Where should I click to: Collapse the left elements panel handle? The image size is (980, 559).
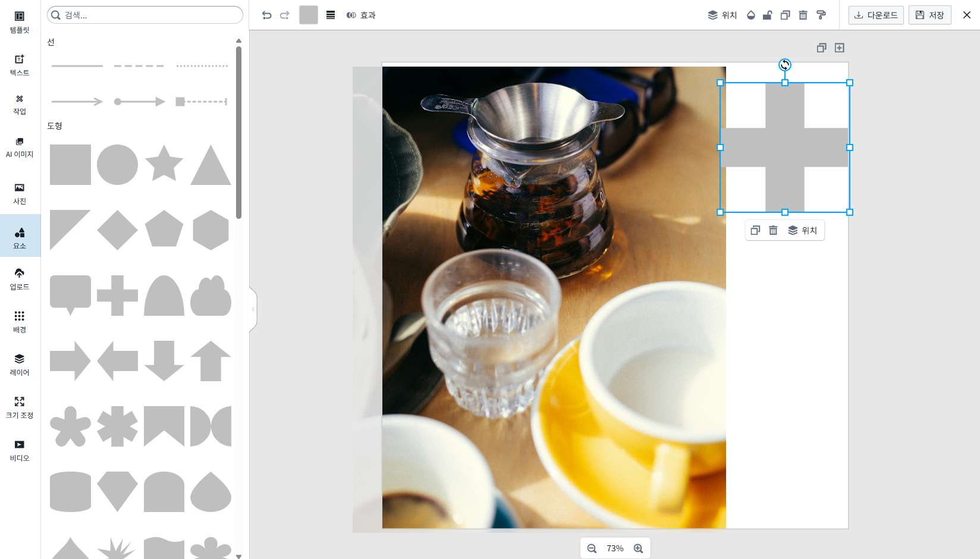[253, 309]
